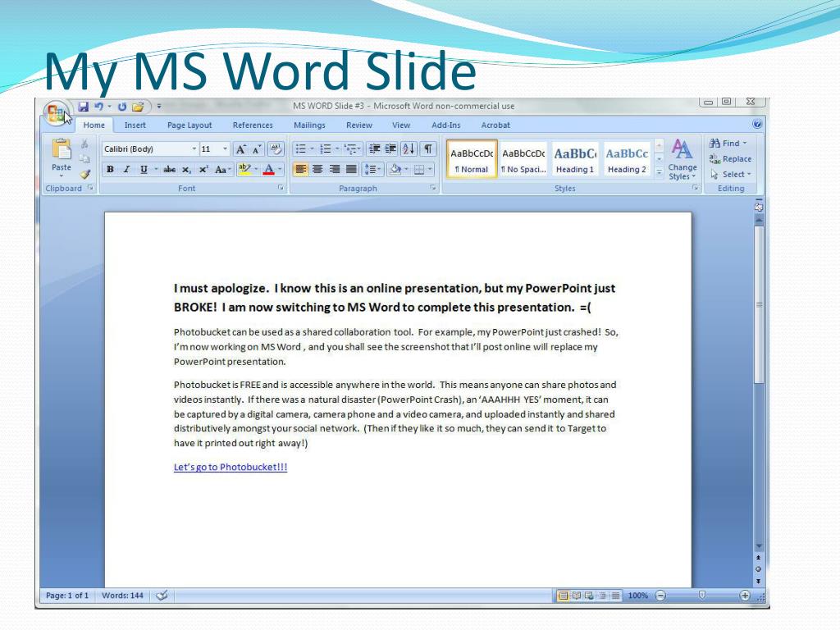
Task: Toggle bold formatting
Action: coord(110,170)
